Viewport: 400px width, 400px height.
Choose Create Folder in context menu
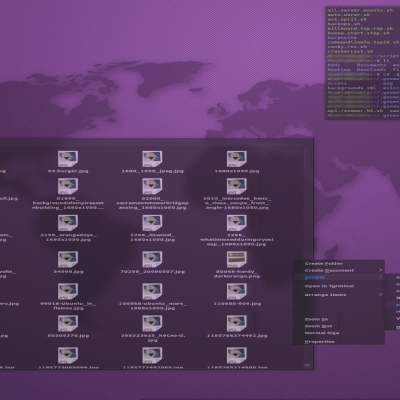pos(338,263)
